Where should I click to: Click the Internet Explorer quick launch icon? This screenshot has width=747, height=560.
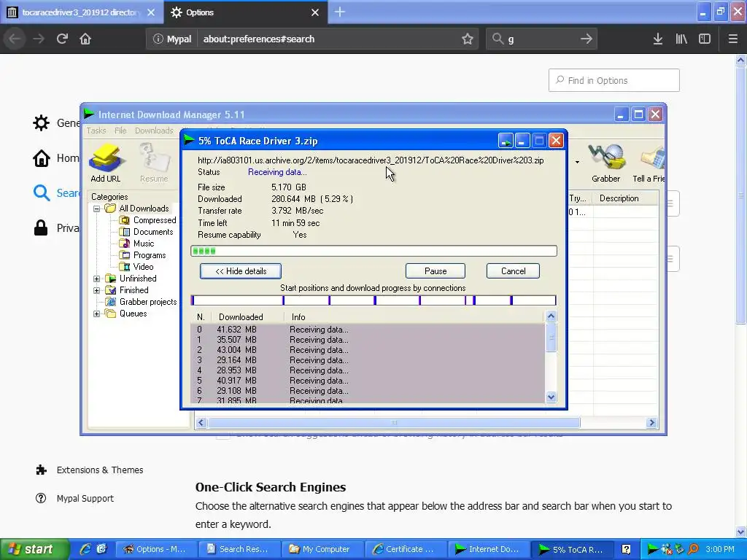tap(85, 549)
